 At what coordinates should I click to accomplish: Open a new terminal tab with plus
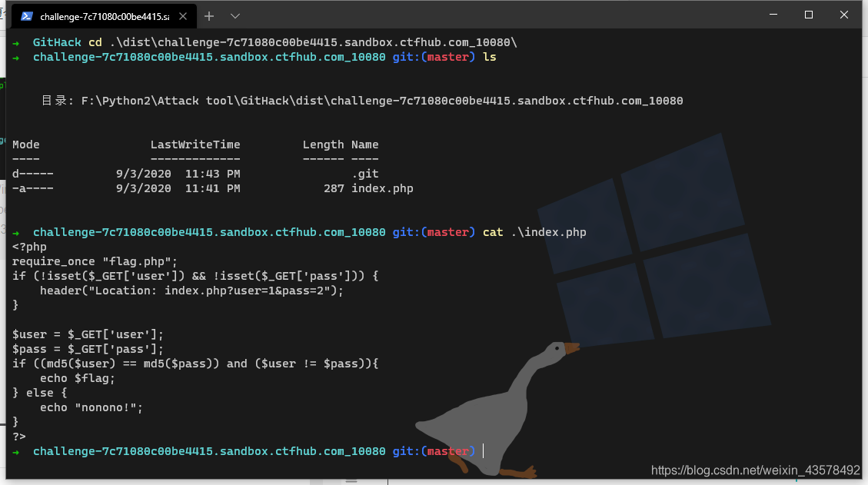pyautogui.click(x=208, y=17)
